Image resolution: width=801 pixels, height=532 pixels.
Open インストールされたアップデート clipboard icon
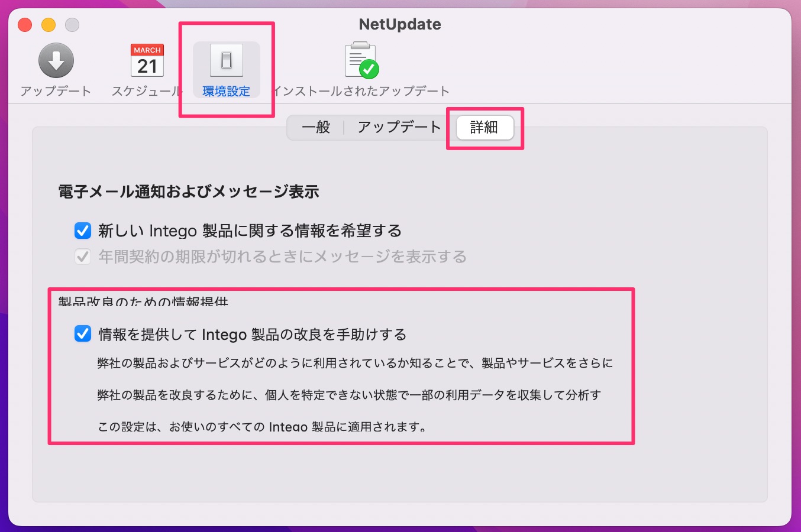pos(361,60)
